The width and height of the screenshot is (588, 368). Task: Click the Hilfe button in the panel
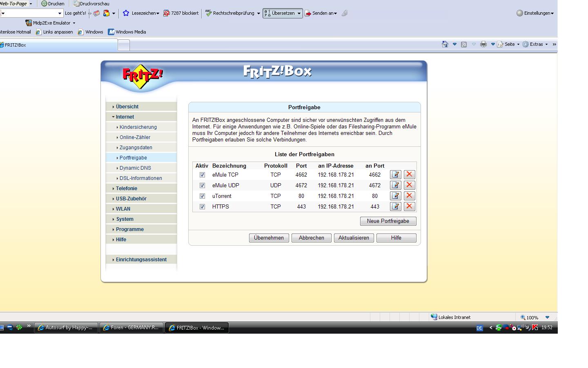(x=396, y=238)
